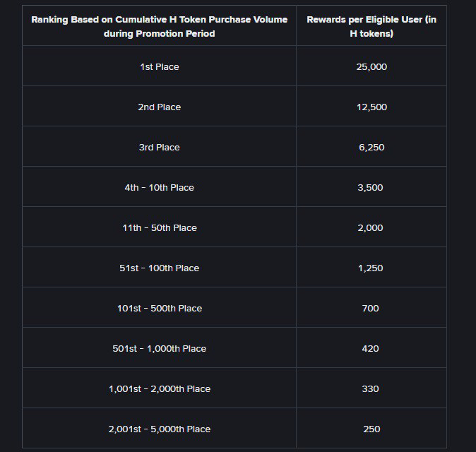The image size is (476, 452).
Task: Click the 2,000 reward value
Action: [370, 228]
